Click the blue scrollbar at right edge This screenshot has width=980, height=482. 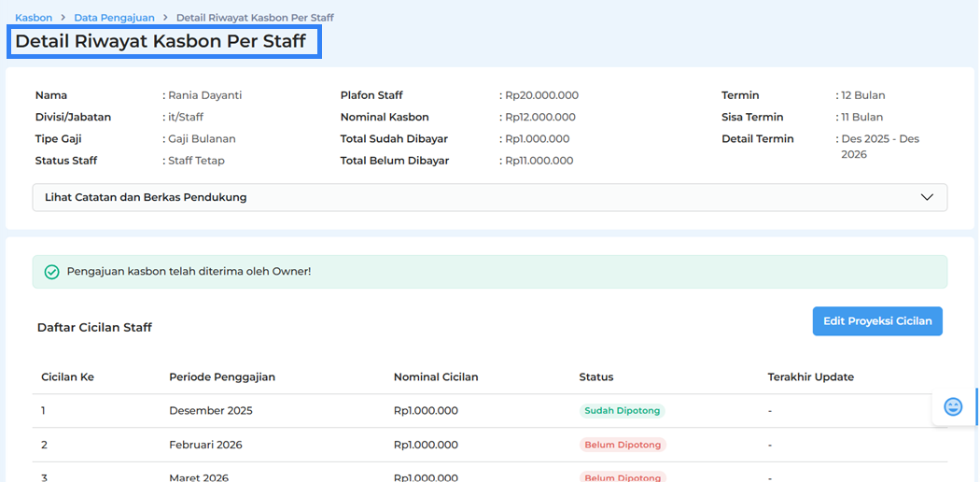pyautogui.click(x=976, y=406)
